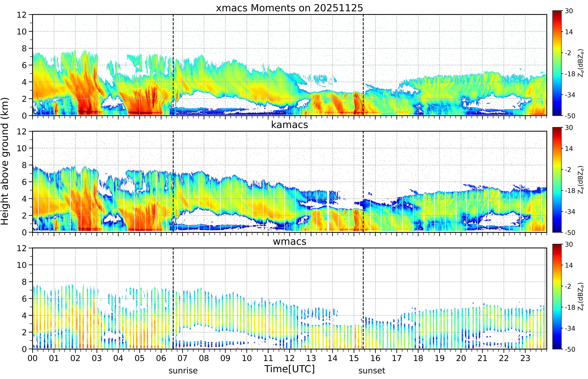This screenshot has height=379, width=588.
Task: Click the sunset dashed line in kamacs panel
Action: click(363, 182)
